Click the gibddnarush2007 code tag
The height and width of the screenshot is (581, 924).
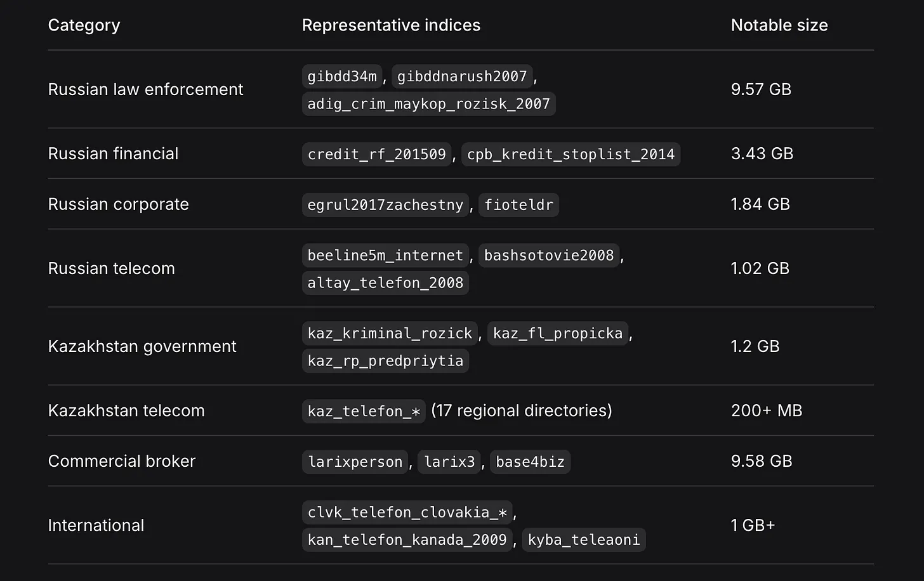click(x=462, y=77)
